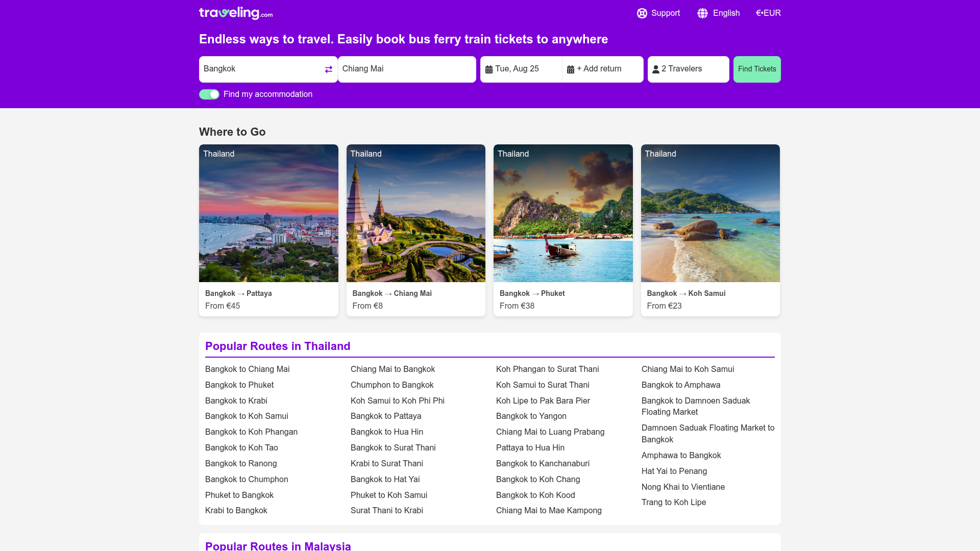Open Trang to Koh Lipe route link

pos(674,503)
